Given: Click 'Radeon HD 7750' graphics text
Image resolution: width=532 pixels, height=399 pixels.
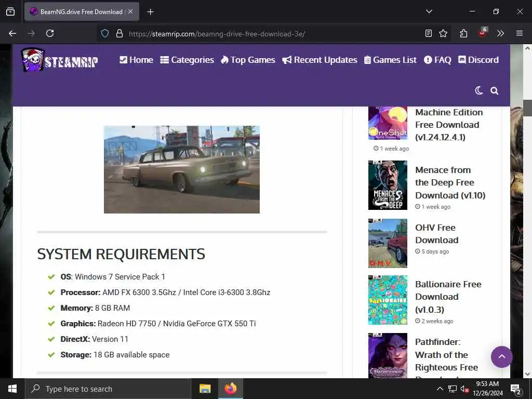Looking at the screenshot, I should pos(127,324).
